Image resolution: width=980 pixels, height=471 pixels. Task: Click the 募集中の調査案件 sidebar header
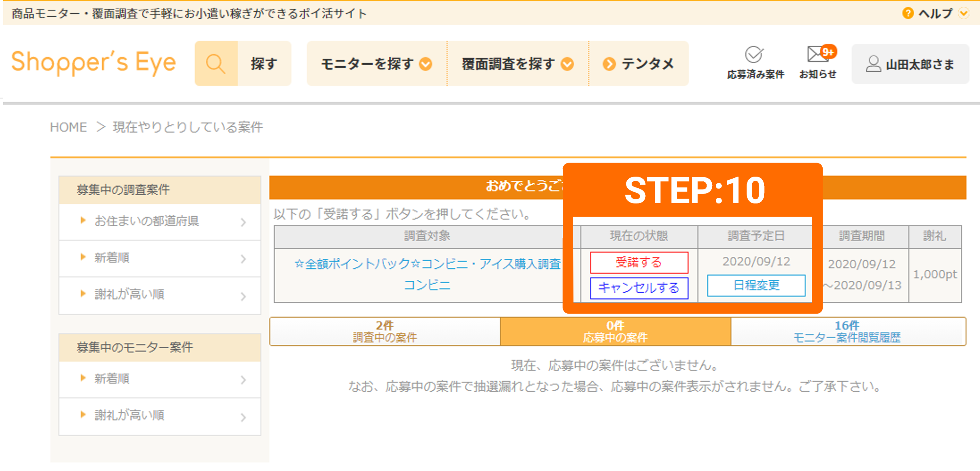click(160, 190)
